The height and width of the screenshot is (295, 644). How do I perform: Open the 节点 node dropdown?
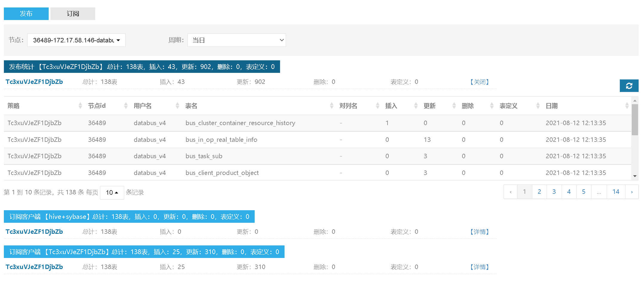tap(76, 40)
